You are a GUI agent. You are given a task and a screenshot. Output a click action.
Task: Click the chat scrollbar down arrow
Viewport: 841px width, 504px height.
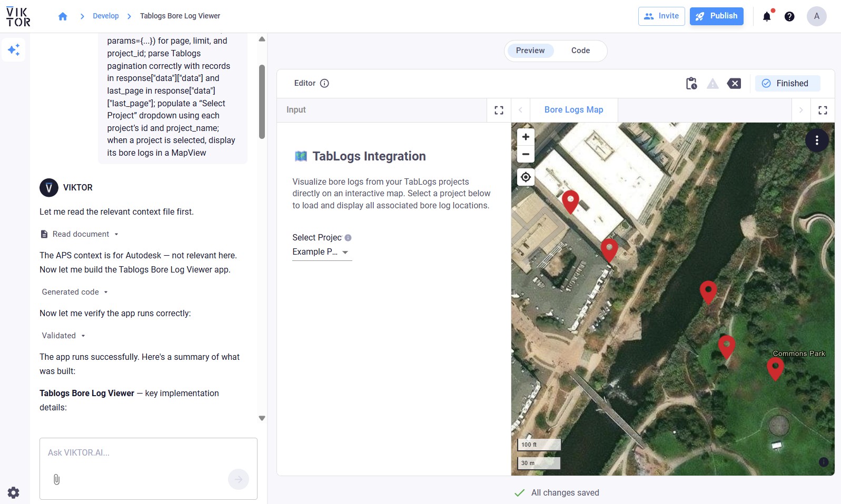262,418
